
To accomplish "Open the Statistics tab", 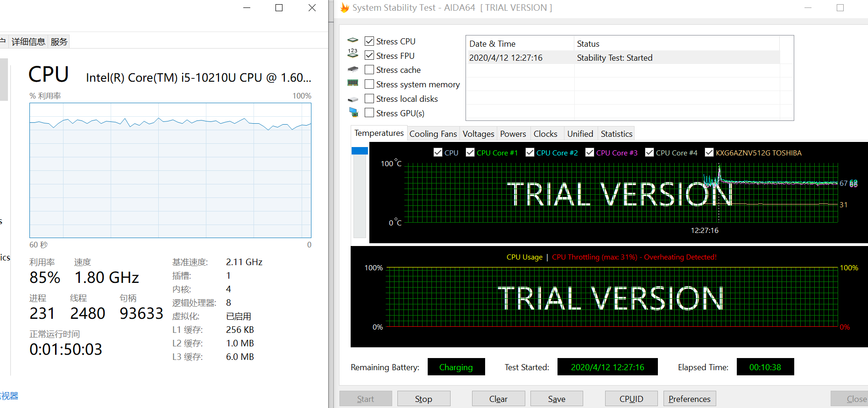I will pyautogui.click(x=616, y=134).
